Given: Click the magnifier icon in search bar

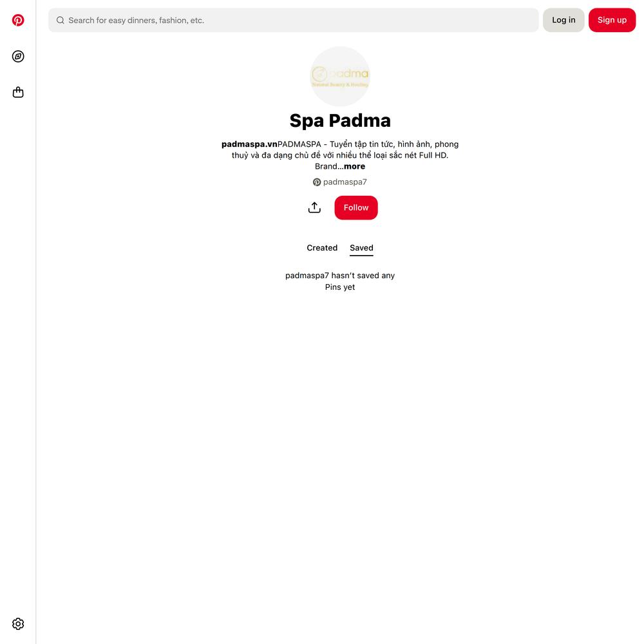Looking at the screenshot, I should click(x=61, y=20).
